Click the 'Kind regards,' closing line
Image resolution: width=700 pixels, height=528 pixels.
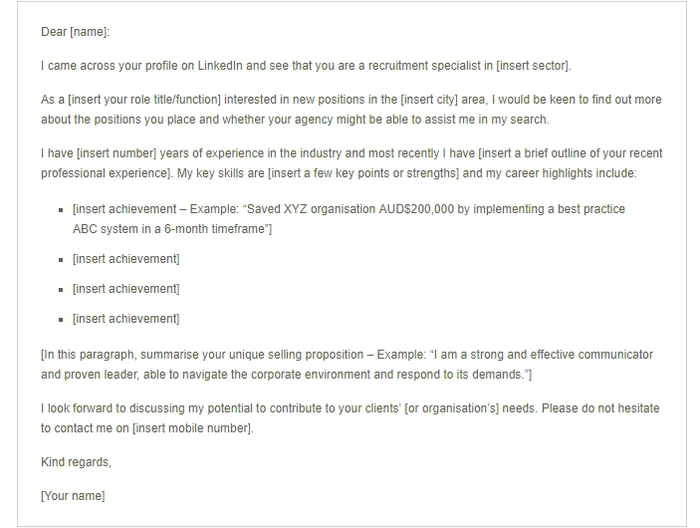(76, 462)
